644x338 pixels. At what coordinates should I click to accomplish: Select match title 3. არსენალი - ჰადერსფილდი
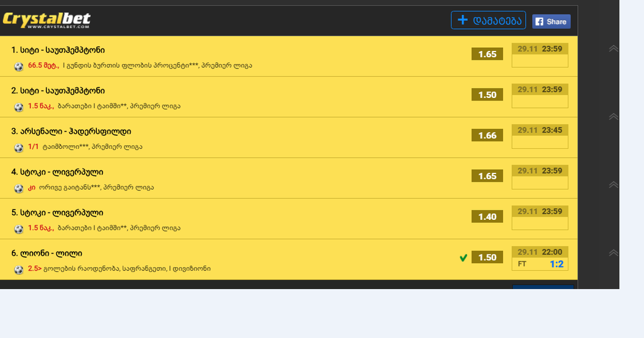[71, 131]
